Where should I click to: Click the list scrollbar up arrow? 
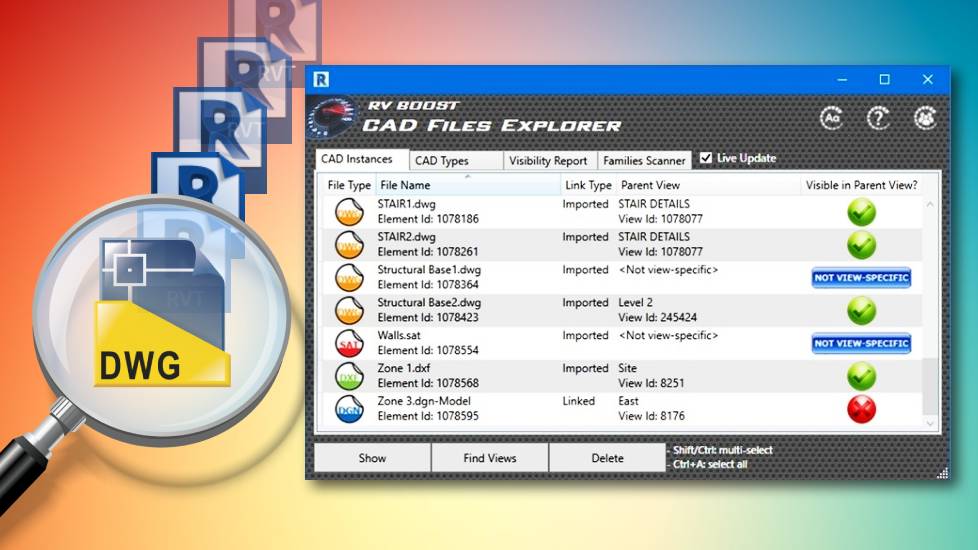coord(930,204)
